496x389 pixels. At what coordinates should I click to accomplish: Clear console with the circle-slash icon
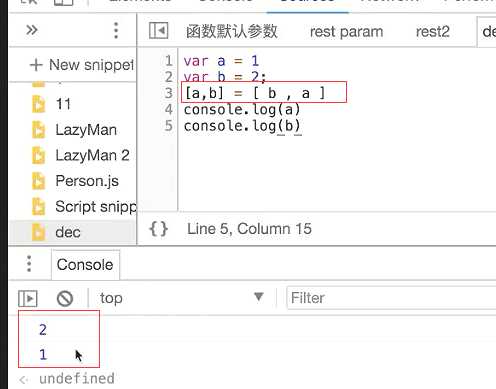point(65,298)
